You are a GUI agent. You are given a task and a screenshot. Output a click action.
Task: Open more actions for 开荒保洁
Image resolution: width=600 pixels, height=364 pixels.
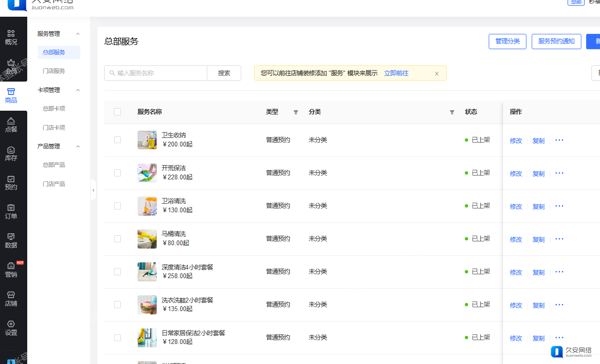[x=559, y=173]
